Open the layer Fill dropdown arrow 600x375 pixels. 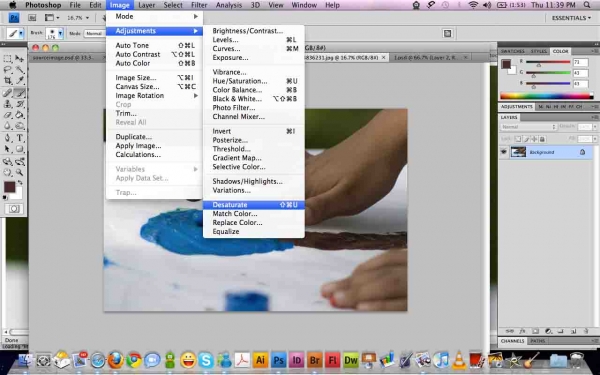tap(595, 139)
